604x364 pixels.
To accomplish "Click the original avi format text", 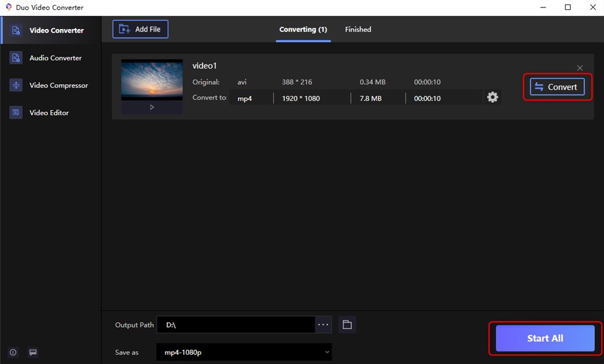I will [x=242, y=82].
